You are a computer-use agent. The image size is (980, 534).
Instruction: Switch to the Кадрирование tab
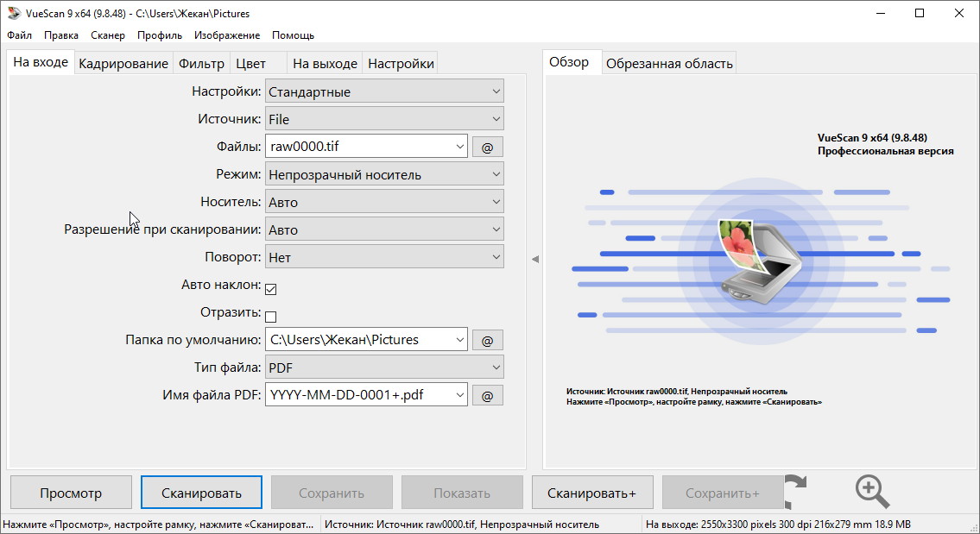pyautogui.click(x=123, y=64)
